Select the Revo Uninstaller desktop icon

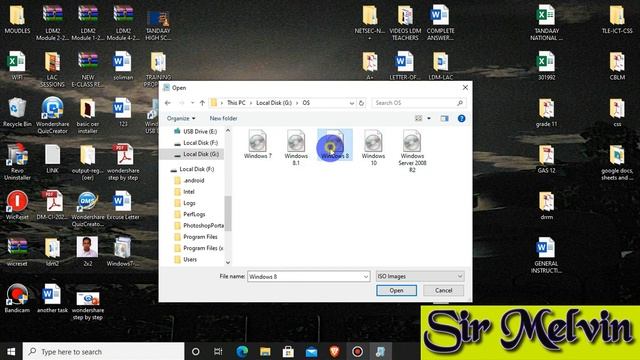(x=17, y=162)
